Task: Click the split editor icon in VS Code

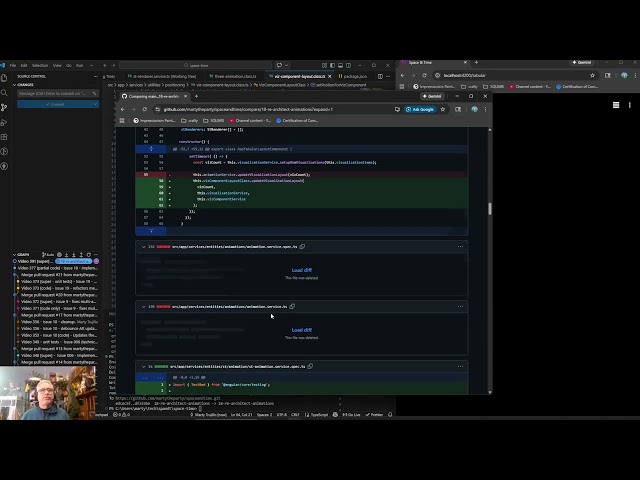Action: pyautogui.click(x=380, y=76)
